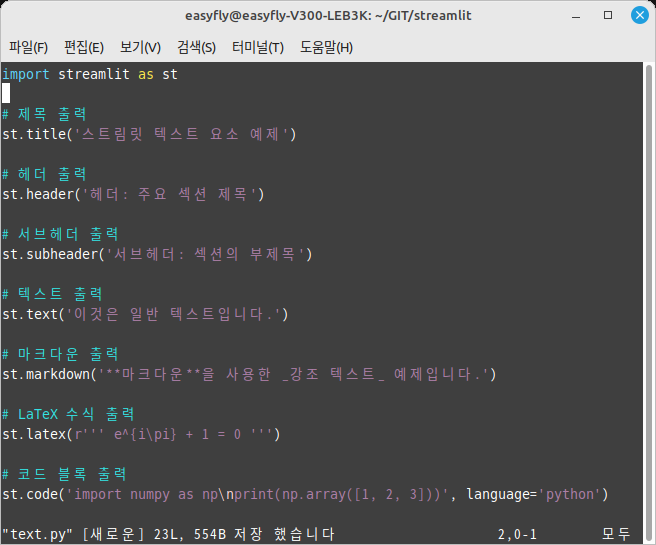Open the 터미널(T) menu
Screen dimensions: 656x545
pos(258,47)
